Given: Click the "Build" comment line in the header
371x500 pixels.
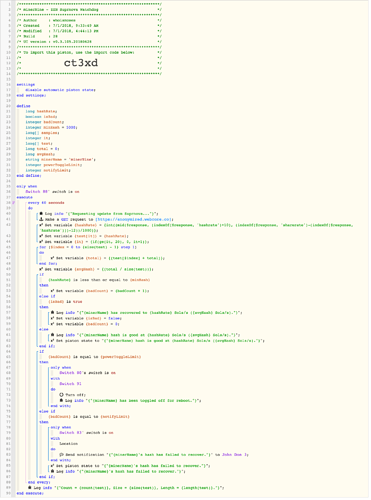Looking at the screenshot, I should (x=89, y=36).
